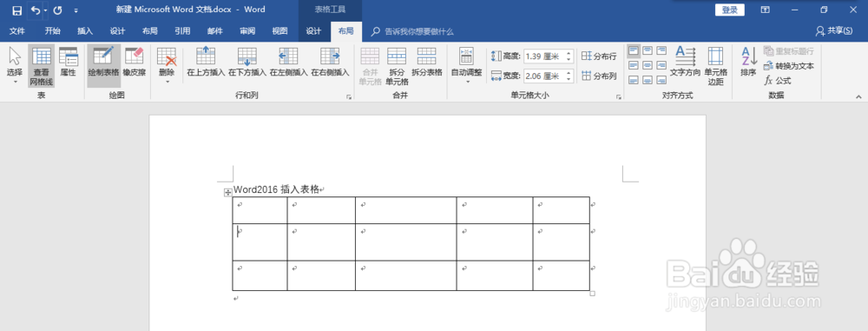Select align center icon

[648, 65]
